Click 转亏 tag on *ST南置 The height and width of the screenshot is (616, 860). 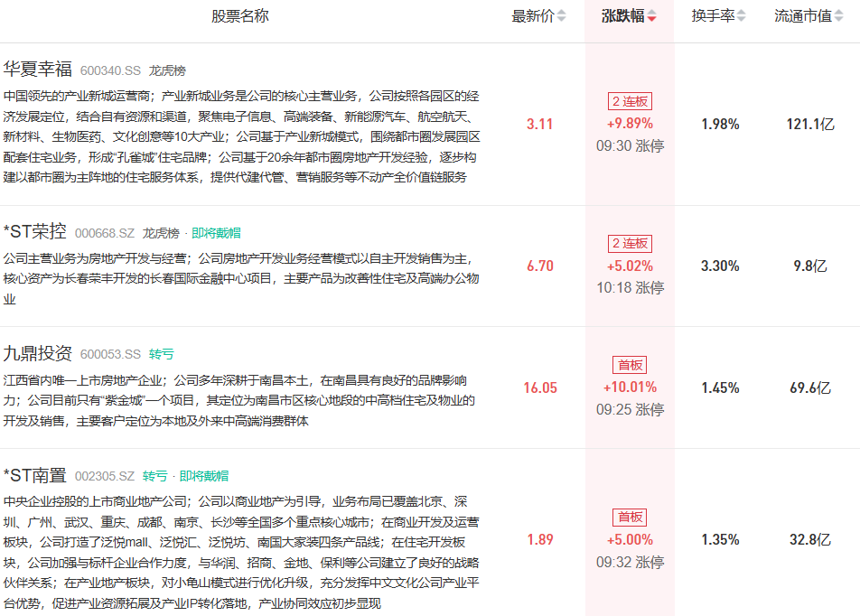155,476
